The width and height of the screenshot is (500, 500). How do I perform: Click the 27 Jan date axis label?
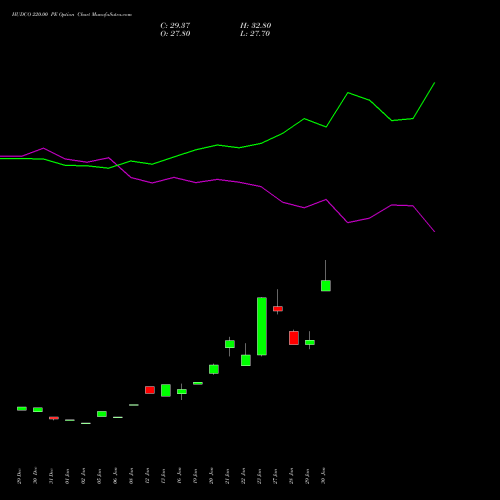tap(275, 476)
